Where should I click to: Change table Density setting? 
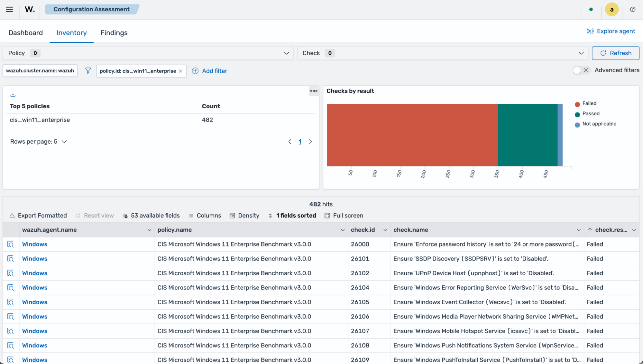pos(244,216)
